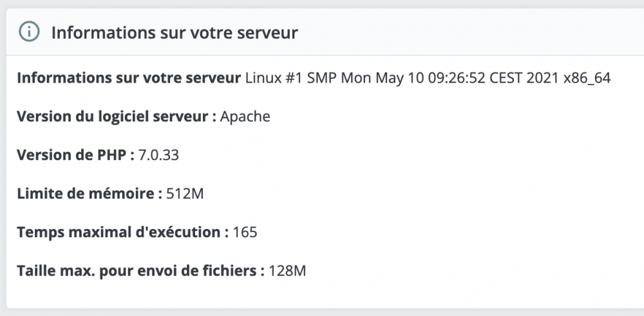644x316 pixels.
Task: Click the info circle icon in the header
Action: coord(29,32)
